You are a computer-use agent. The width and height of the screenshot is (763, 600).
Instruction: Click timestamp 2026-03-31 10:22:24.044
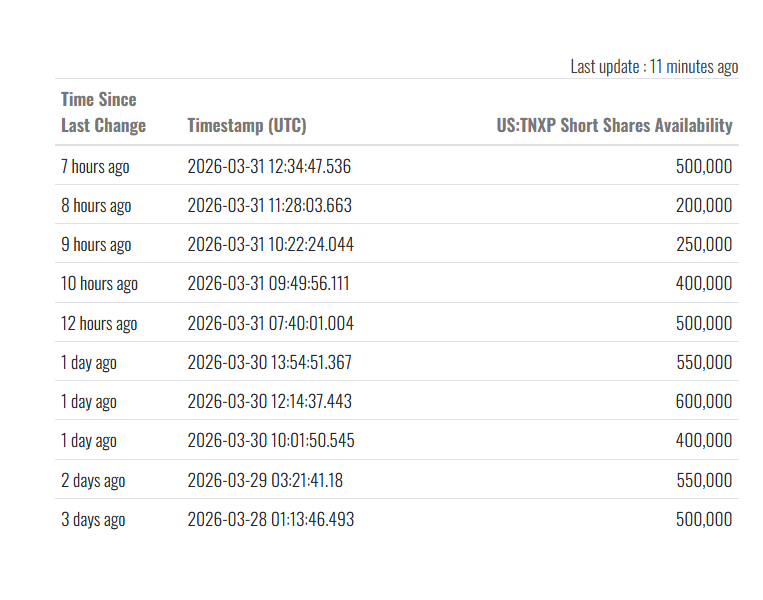point(271,244)
